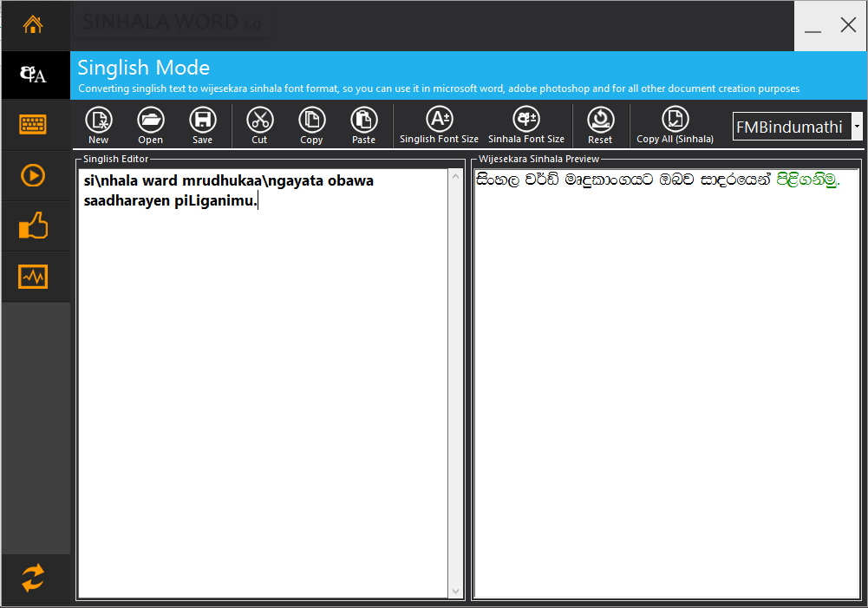Click the 'Singlish Mode' heading

click(143, 68)
